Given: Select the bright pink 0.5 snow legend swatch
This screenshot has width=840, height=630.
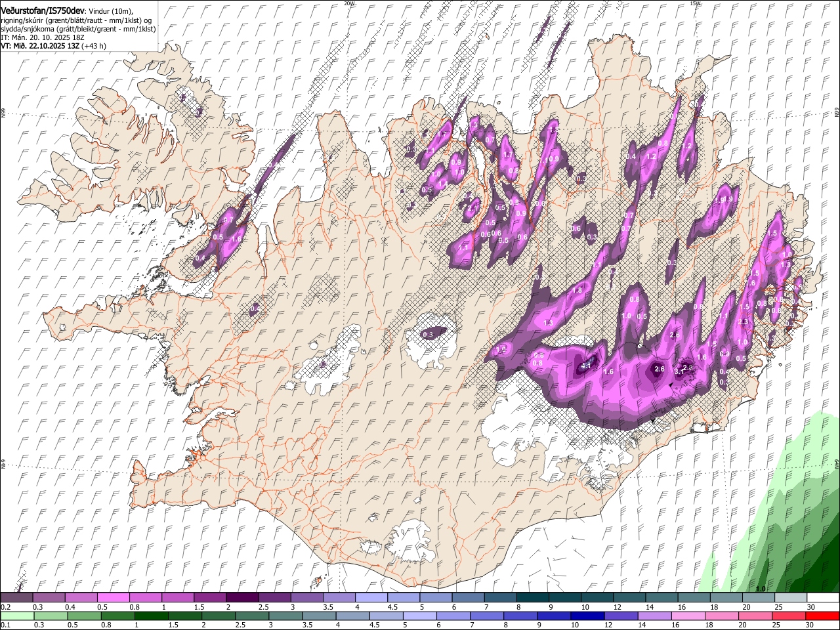Looking at the screenshot, I should (x=113, y=597).
